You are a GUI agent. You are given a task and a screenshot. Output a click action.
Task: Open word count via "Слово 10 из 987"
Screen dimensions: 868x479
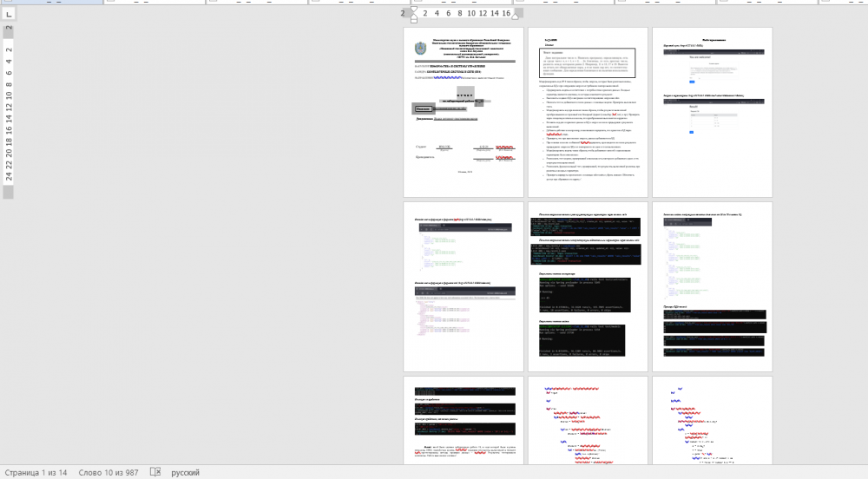[108, 472]
